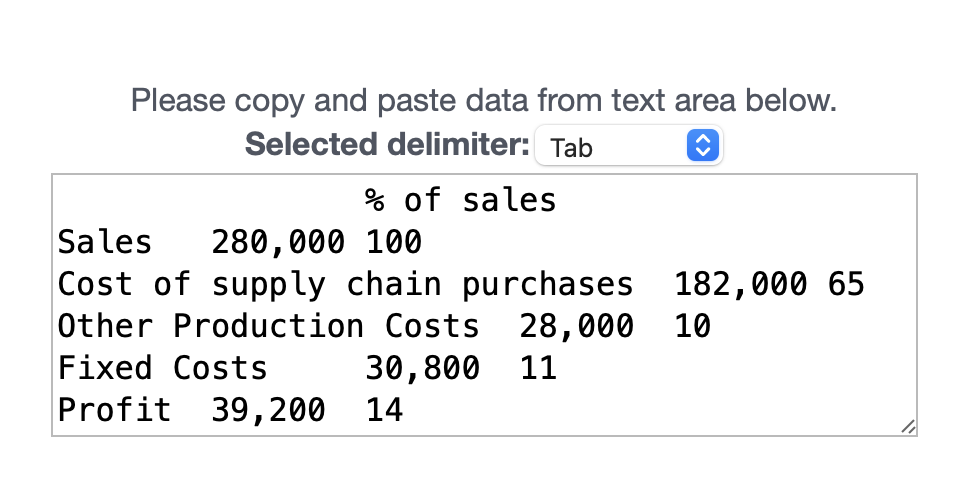Click the 'Profit' row label

(x=114, y=411)
